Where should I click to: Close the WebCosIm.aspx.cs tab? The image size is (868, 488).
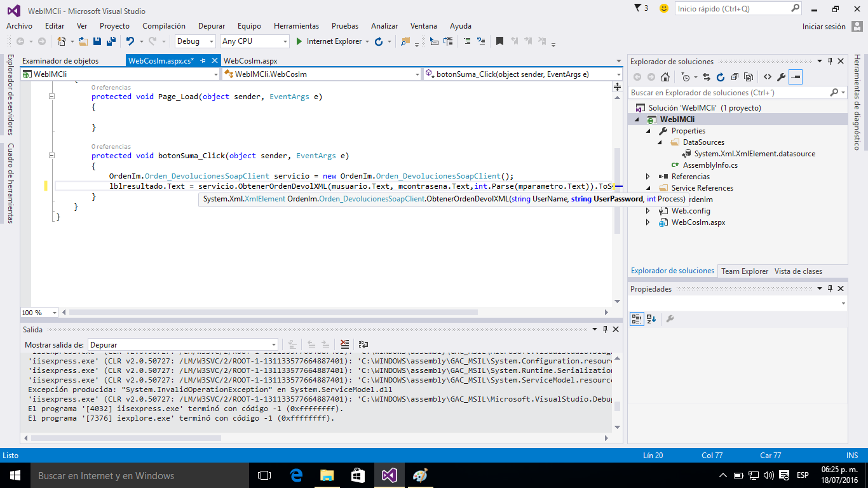coord(214,61)
